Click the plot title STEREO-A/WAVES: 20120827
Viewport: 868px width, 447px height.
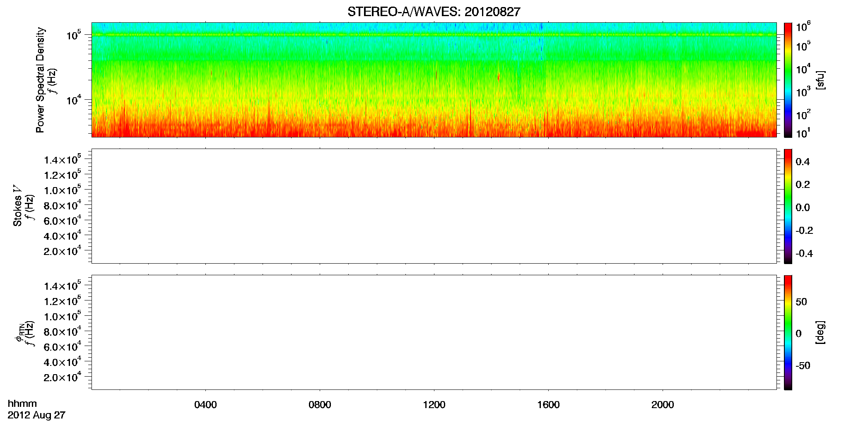(434, 12)
